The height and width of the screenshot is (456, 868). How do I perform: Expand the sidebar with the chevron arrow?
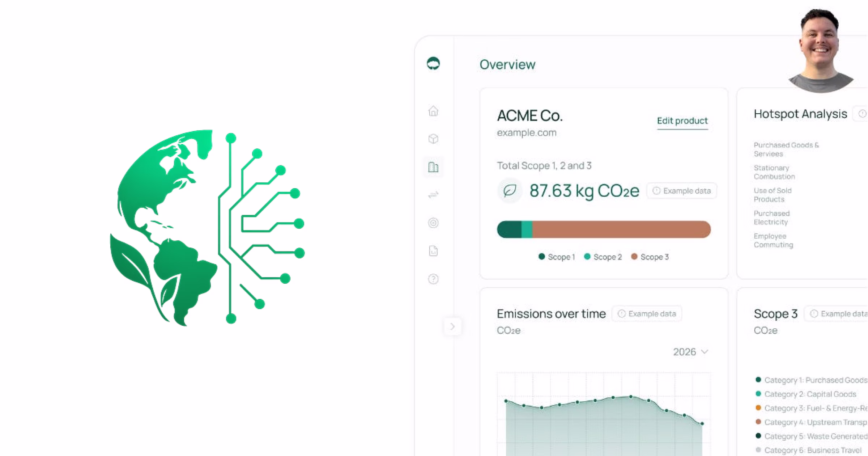click(x=452, y=326)
